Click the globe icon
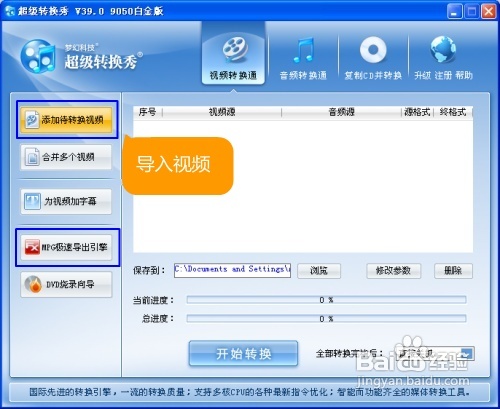Viewport: 500px width, 409px height. [443, 49]
